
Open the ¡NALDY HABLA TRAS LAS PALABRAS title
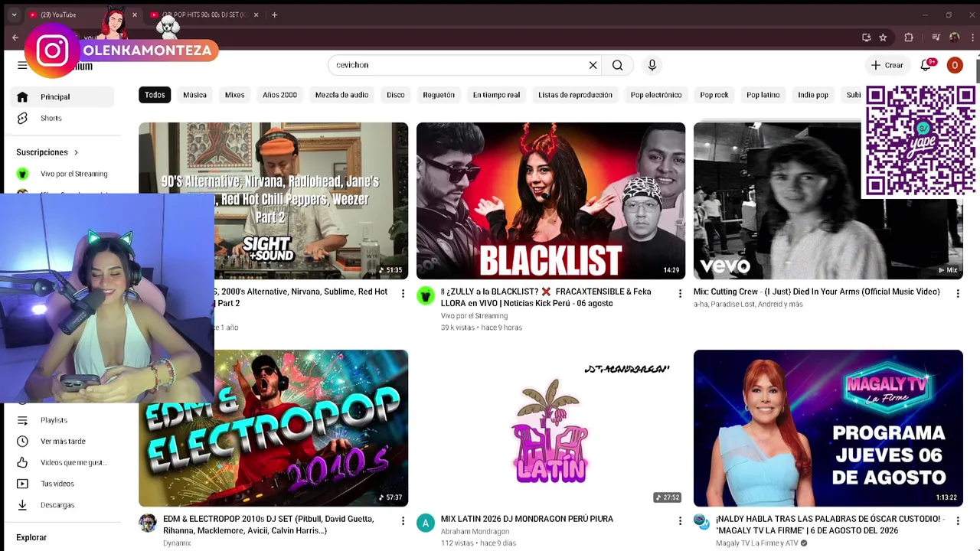tap(829, 525)
